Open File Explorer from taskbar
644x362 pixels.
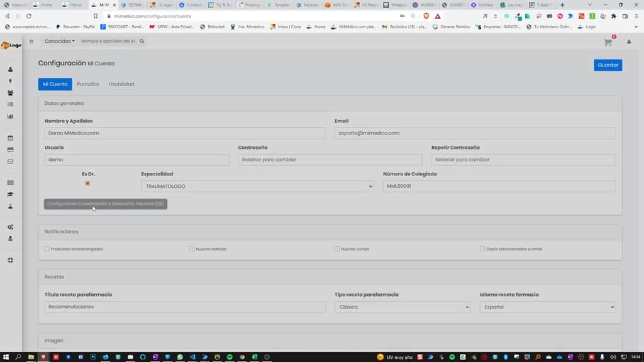(x=31, y=357)
